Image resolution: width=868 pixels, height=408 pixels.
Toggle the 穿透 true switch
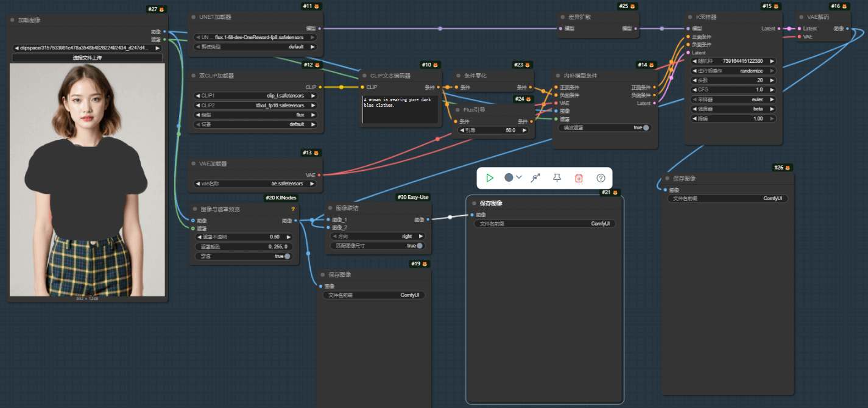click(x=288, y=256)
